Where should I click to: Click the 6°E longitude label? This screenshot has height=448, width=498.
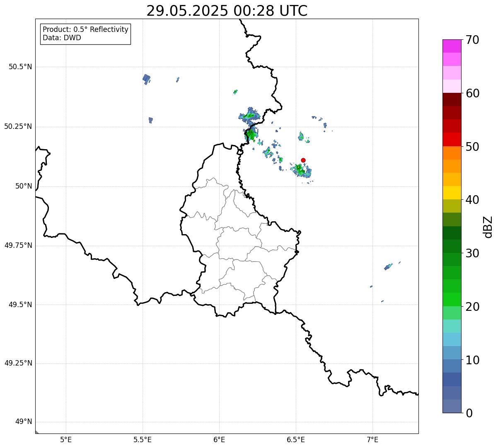[x=219, y=439]
